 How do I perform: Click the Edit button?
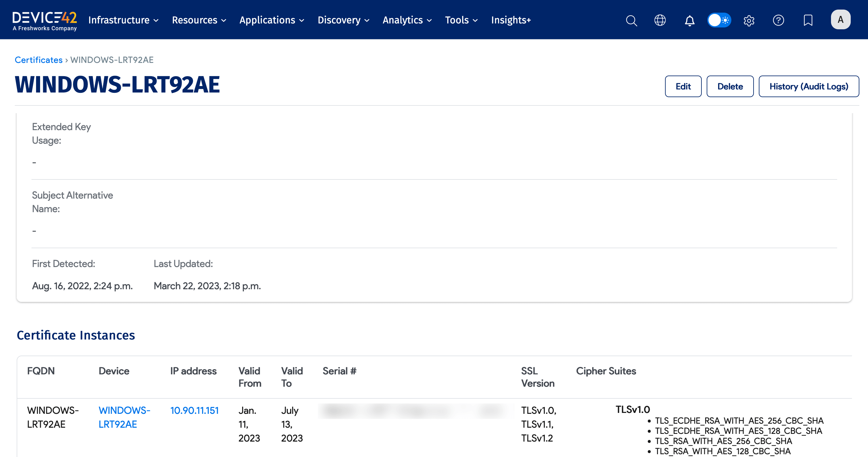(683, 87)
